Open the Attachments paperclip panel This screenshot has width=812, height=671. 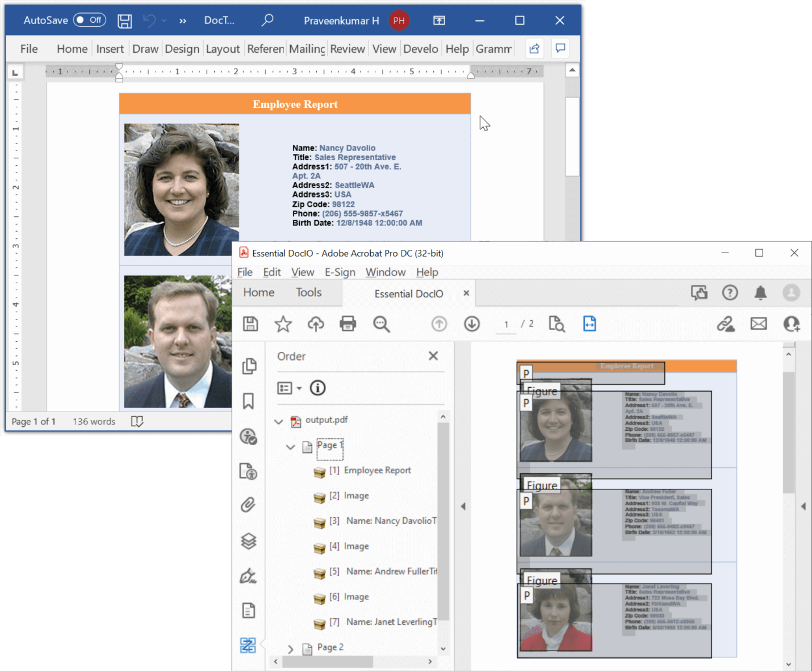tap(248, 505)
